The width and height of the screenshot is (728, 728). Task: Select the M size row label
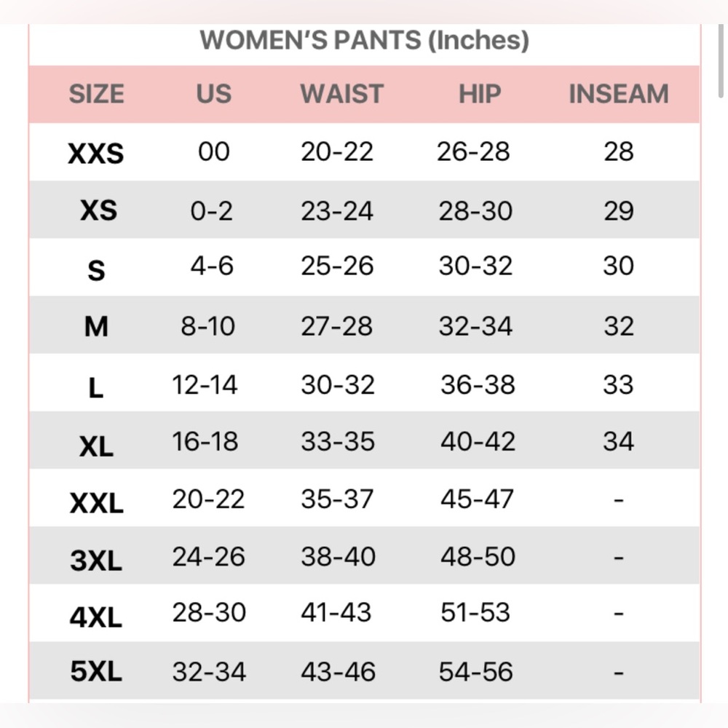pyautogui.click(x=96, y=326)
